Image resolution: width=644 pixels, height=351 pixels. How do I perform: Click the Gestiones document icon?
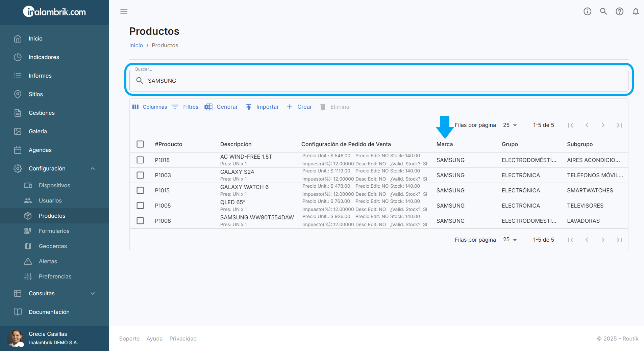click(x=18, y=113)
